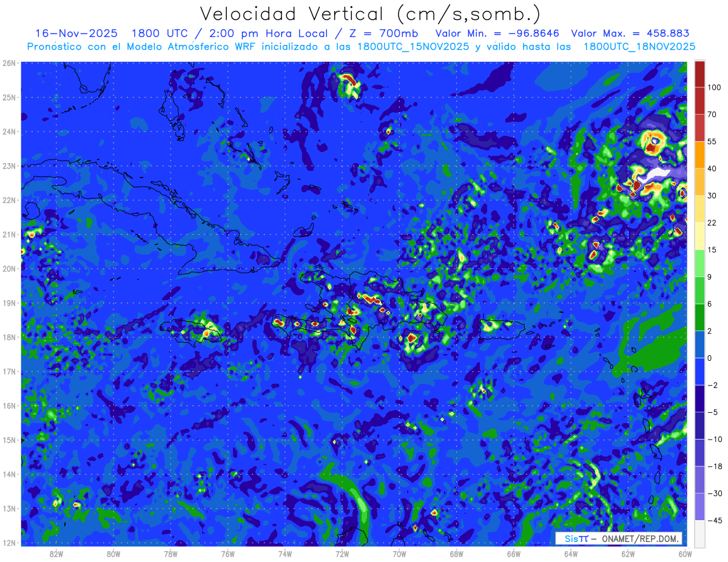Click the longitude label '66W'
Viewport: 728px width, 562px height.
point(514,554)
